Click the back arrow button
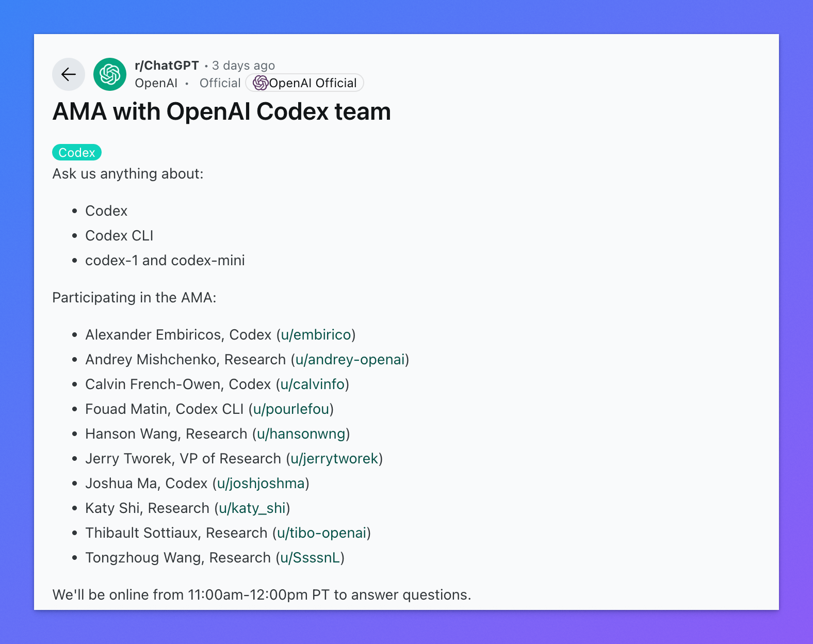This screenshot has width=813, height=644. [69, 74]
